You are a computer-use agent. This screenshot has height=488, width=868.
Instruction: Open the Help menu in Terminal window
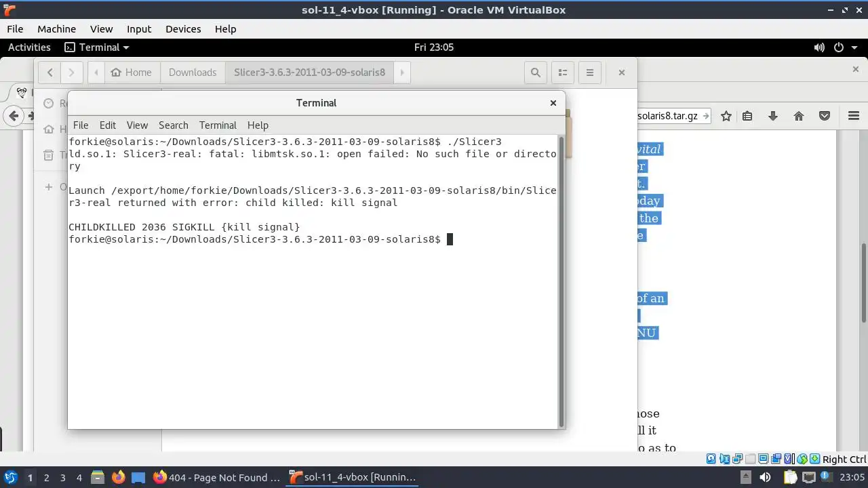point(258,125)
